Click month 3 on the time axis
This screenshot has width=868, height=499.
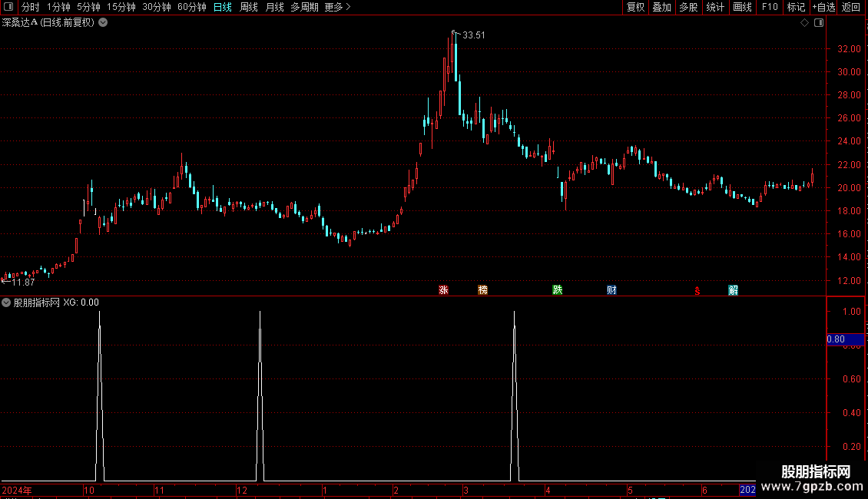point(466,490)
